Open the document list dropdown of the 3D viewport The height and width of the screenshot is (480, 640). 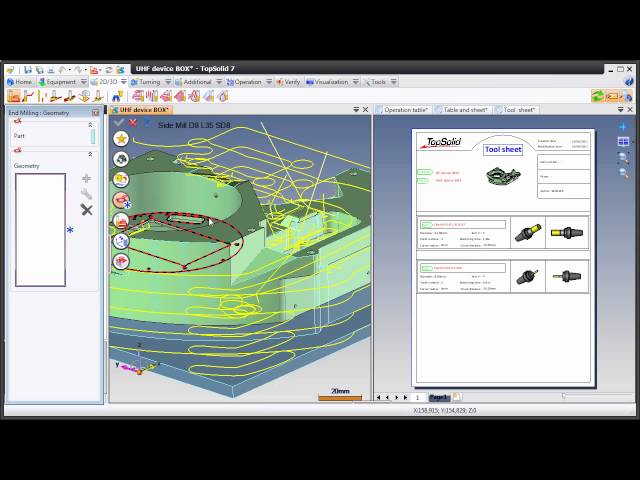point(355,110)
